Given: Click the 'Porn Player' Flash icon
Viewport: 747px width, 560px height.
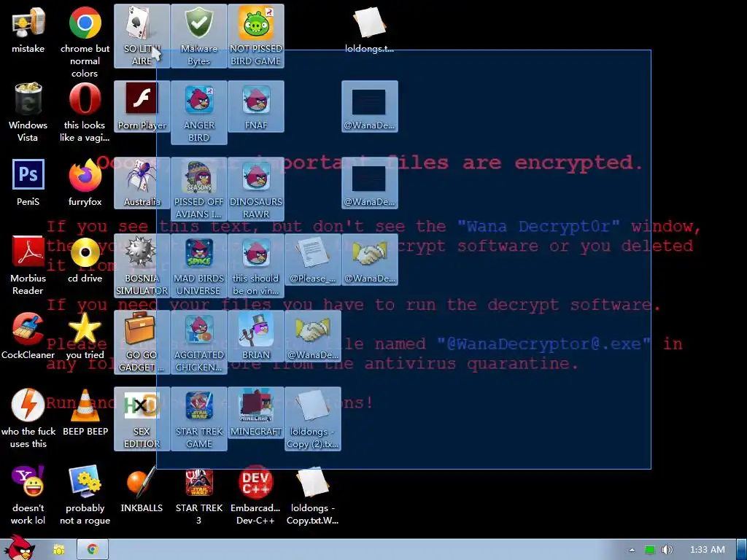Looking at the screenshot, I should pyautogui.click(x=142, y=106).
